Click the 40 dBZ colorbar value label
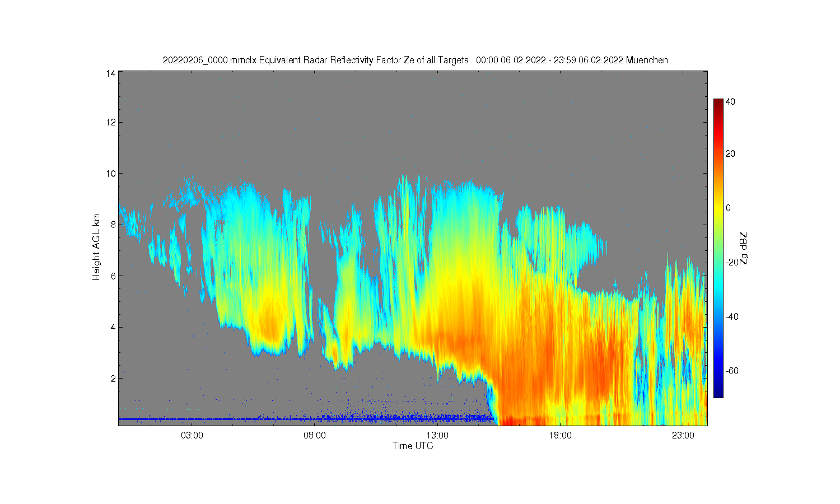The image size is (840, 504). pos(730,102)
